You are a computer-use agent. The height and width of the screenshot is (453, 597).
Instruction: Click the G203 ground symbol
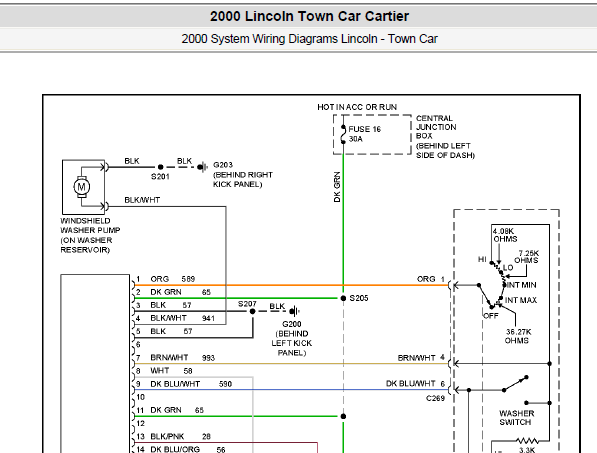coord(203,167)
